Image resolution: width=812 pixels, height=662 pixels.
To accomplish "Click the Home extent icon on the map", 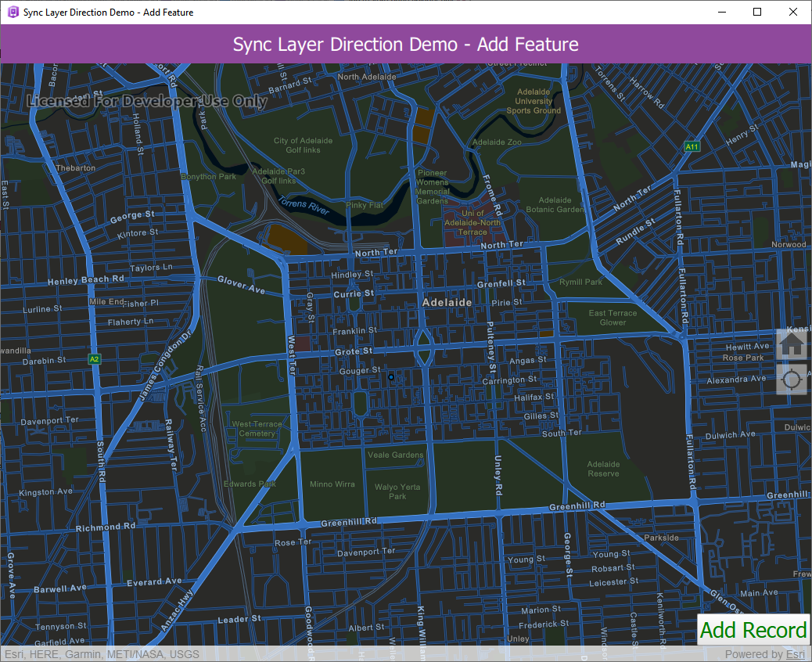I will pos(792,344).
